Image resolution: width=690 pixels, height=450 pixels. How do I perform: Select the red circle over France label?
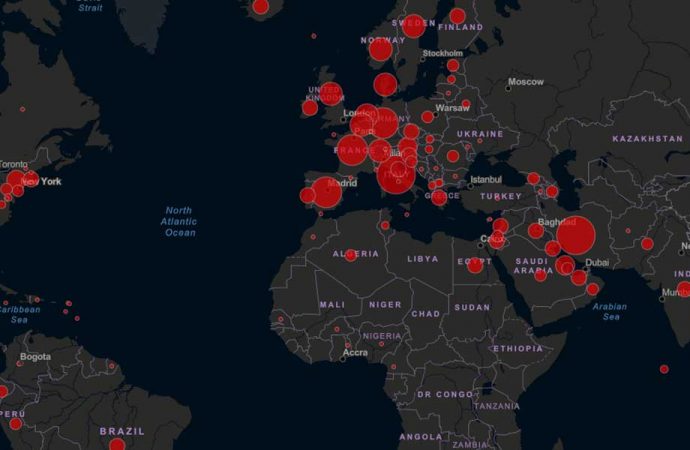(x=352, y=150)
